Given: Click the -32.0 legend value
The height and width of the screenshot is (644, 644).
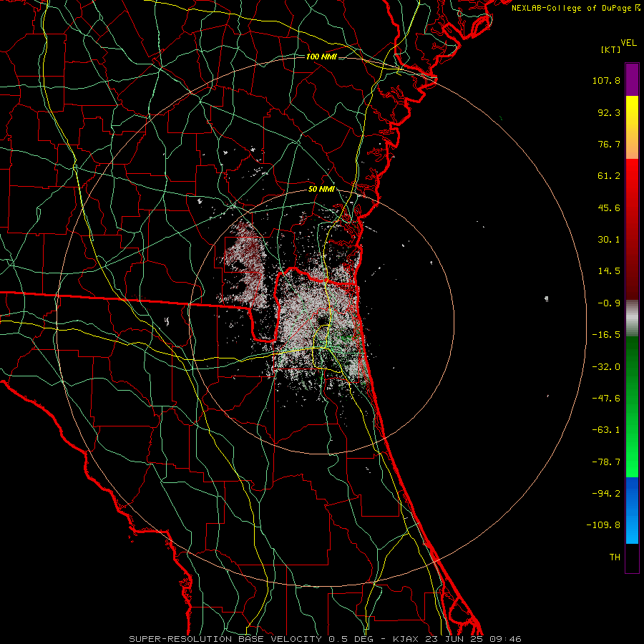Looking at the screenshot, I should click(x=606, y=367).
